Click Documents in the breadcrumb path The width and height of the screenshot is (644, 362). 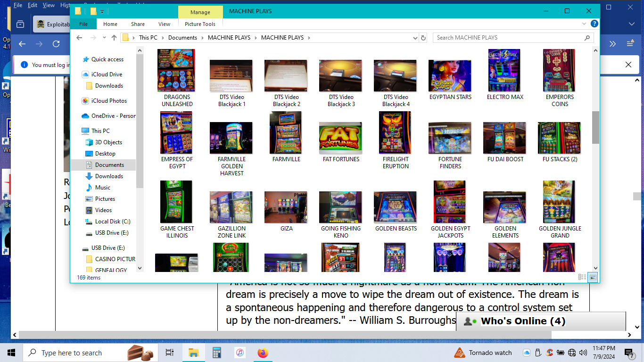pos(182,38)
